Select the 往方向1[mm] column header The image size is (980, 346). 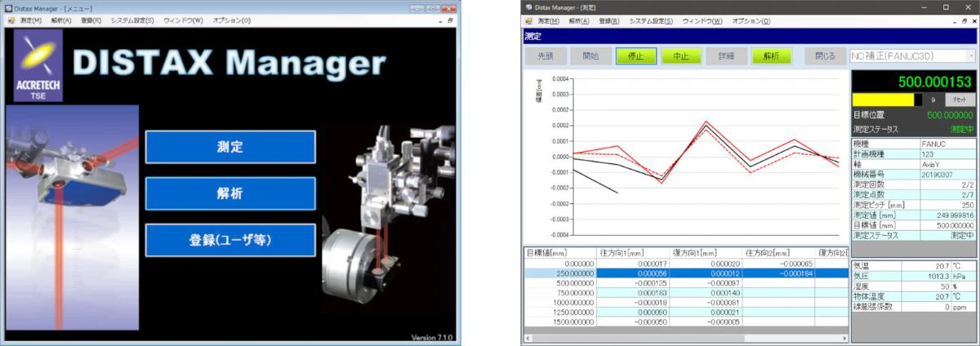tap(634, 252)
